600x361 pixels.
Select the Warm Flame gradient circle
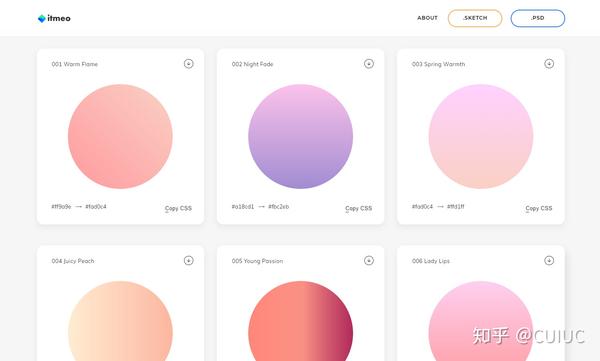coord(120,136)
